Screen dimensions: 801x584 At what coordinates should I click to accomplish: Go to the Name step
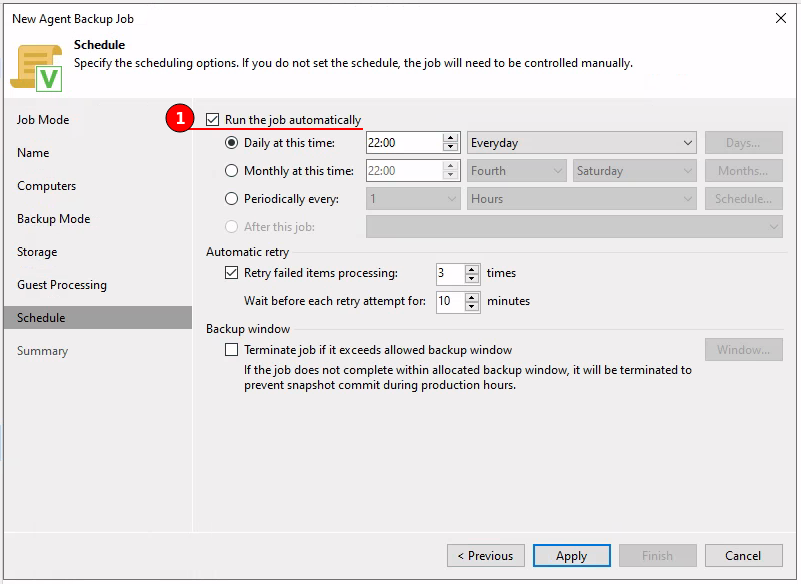point(33,153)
